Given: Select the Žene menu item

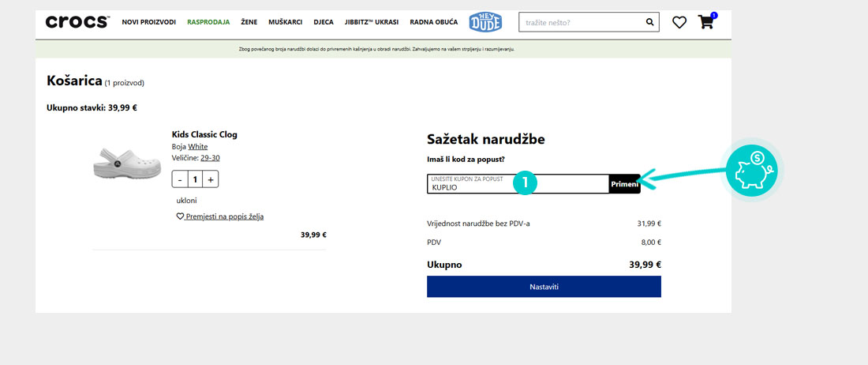Looking at the screenshot, I should pyautogui.click(x=249, y=23).
